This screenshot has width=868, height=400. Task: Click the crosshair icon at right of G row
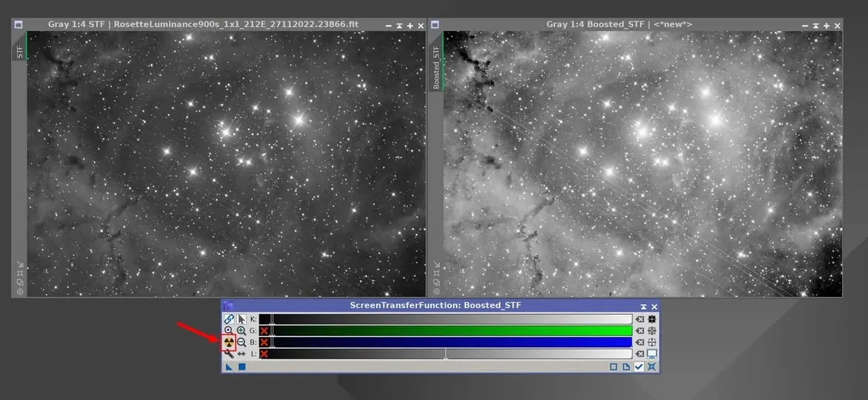coord(652,331)
